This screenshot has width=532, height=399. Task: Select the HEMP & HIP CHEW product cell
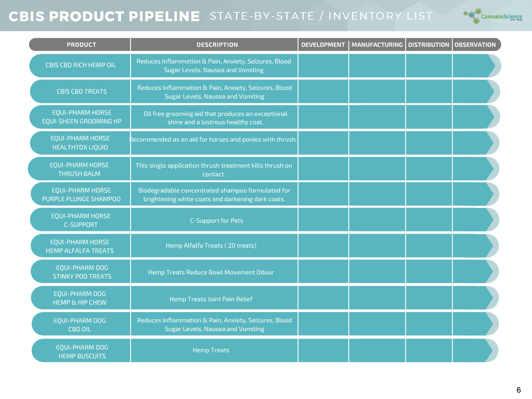[80, 298]
